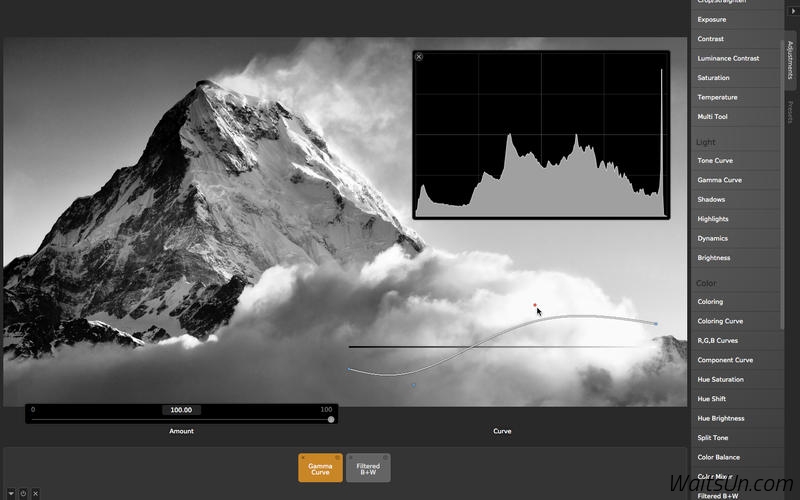
Task: Toggle the Filtered B+W chip's corner circle icon
Action: coord(385,458)
